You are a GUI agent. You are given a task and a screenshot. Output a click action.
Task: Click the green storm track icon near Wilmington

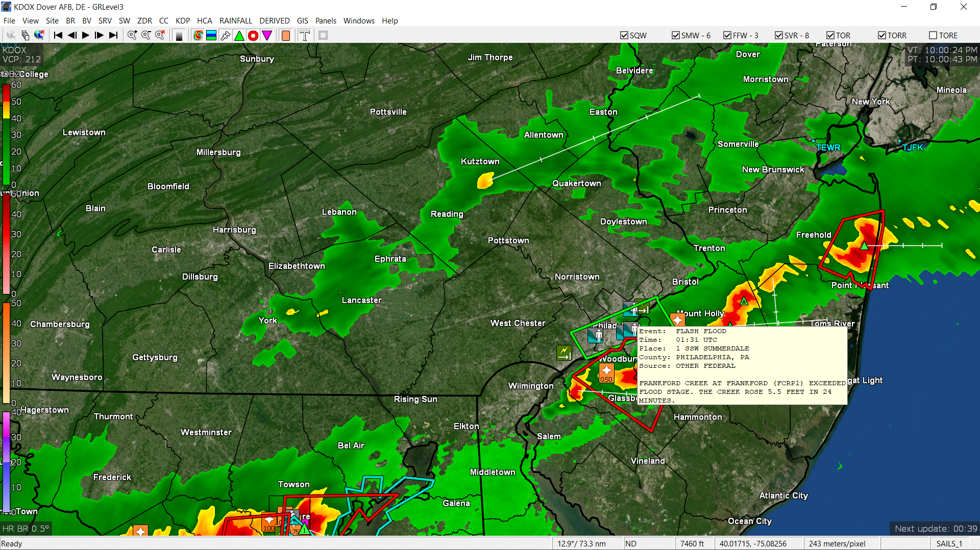[x=564, y=353]
